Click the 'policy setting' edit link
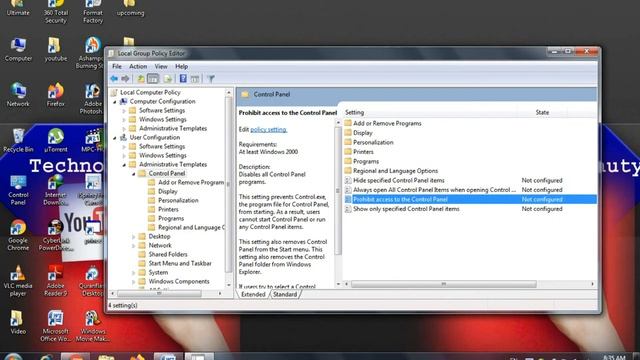 tap(269, 129)
